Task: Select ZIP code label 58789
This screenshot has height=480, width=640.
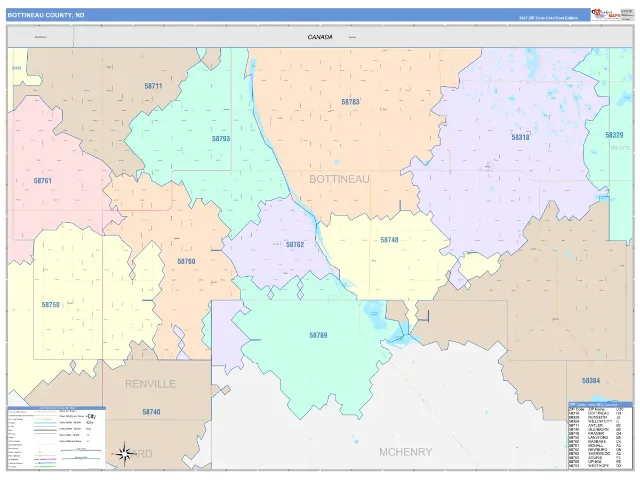Action: coord(318,335)
